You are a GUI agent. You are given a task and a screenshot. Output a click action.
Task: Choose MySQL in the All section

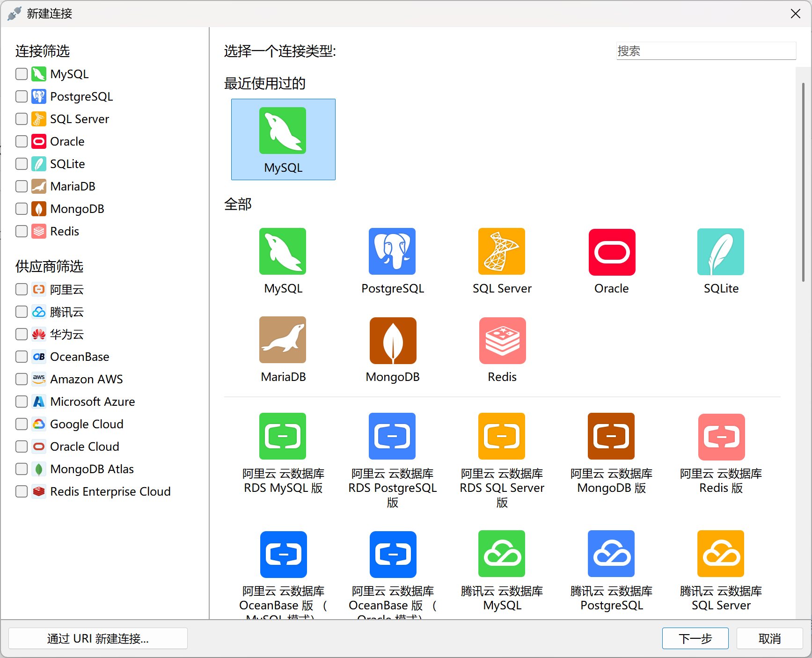point(283,261)
